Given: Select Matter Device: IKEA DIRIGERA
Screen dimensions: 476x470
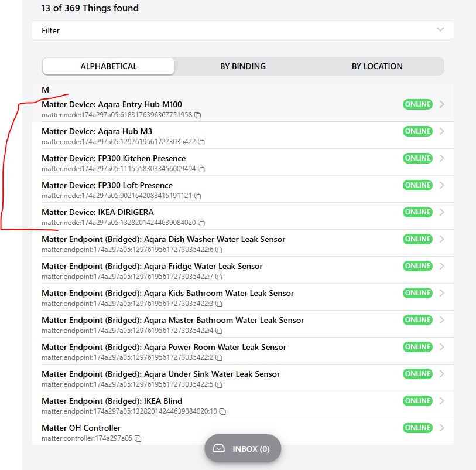Looking at the screenshot, I should click(98, 212).
